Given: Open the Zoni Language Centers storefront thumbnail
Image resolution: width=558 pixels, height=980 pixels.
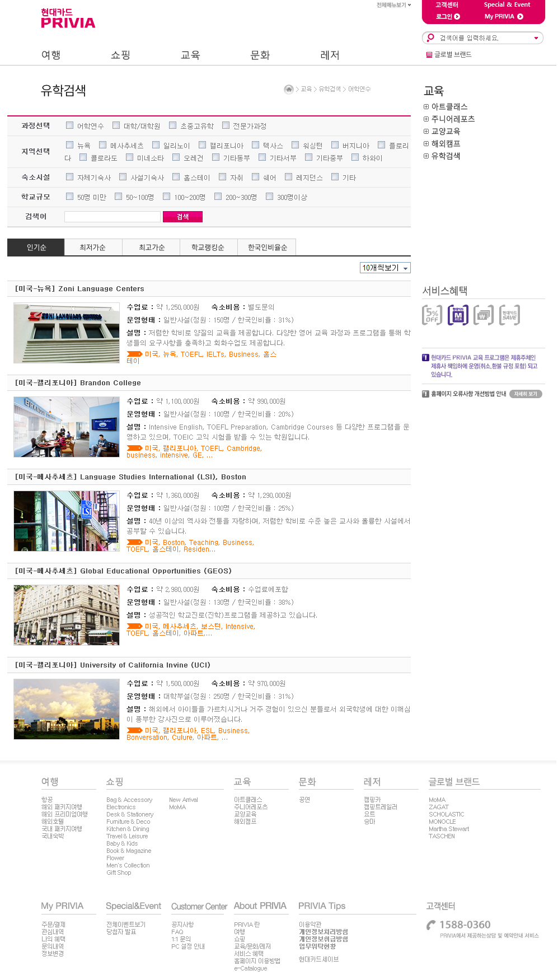Looking at the screenshot, I should pyautogui.click(x=67, y=333).
